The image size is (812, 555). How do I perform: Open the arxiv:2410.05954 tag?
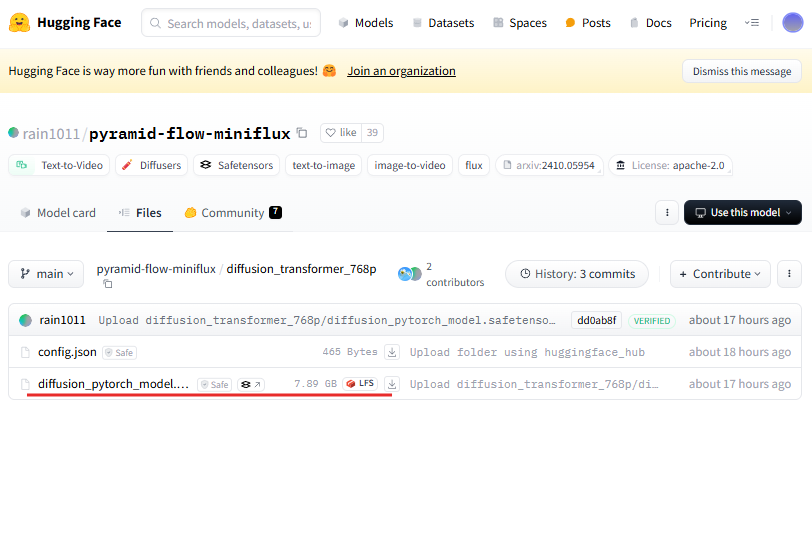549,165
